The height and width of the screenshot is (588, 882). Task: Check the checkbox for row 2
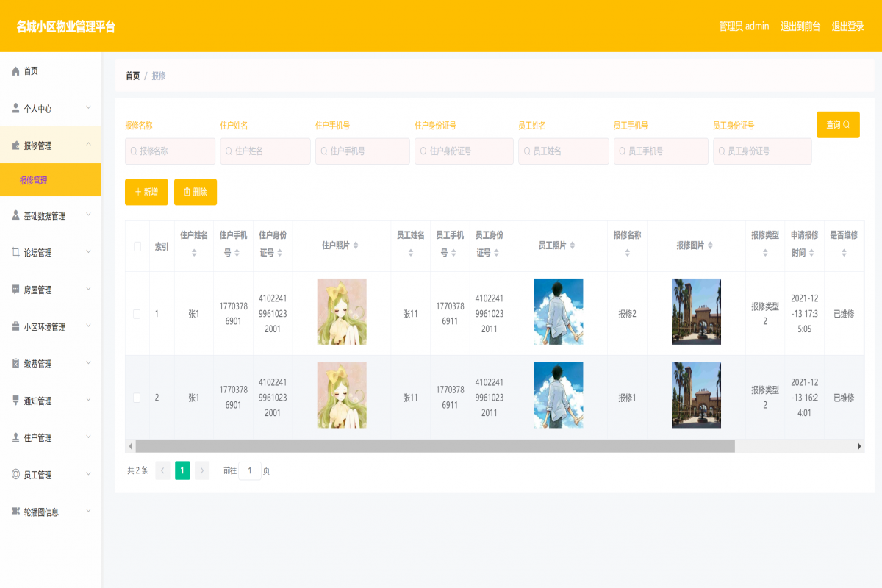pos(137,398)
